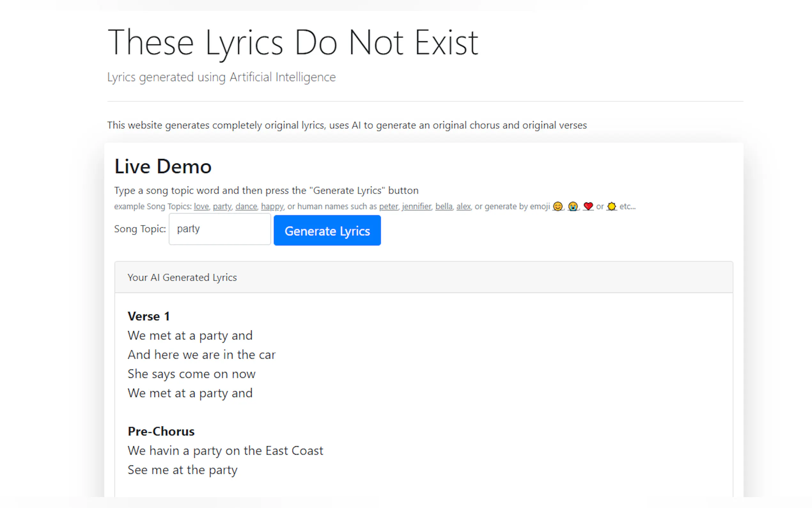
Task: Click the 'alex' name link
Action: point(463,206)
